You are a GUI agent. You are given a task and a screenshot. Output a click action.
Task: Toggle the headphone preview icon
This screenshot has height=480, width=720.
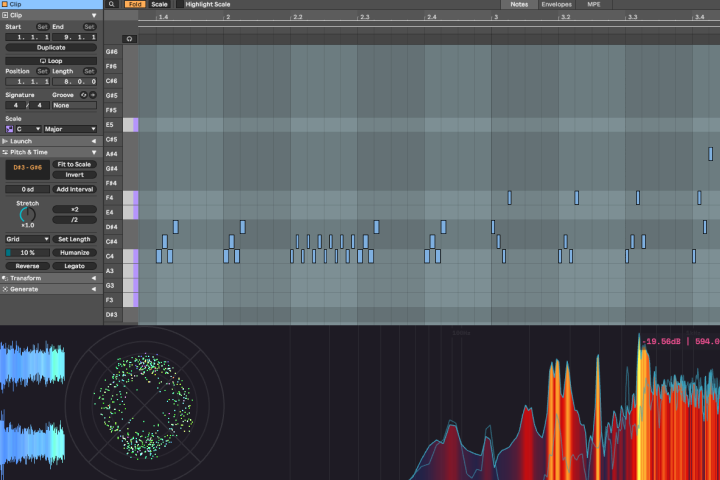129,39
